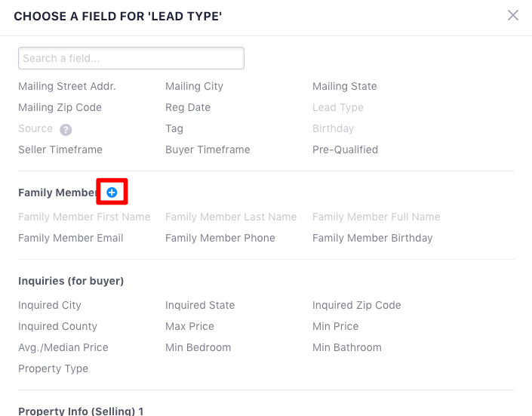This screenshot has height=416, width=532.
Task: Click the help question mark next to Source
Action: (x=66, y=129)
